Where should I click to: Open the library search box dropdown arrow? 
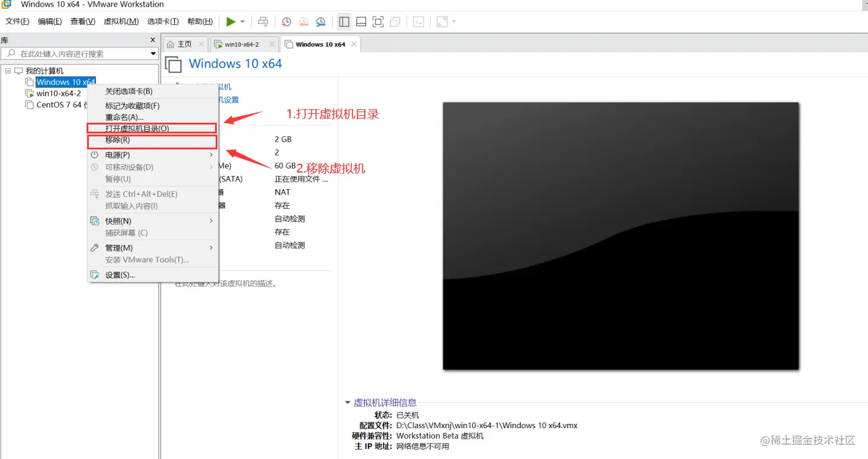pyautogui.click(x=153, y=54)
